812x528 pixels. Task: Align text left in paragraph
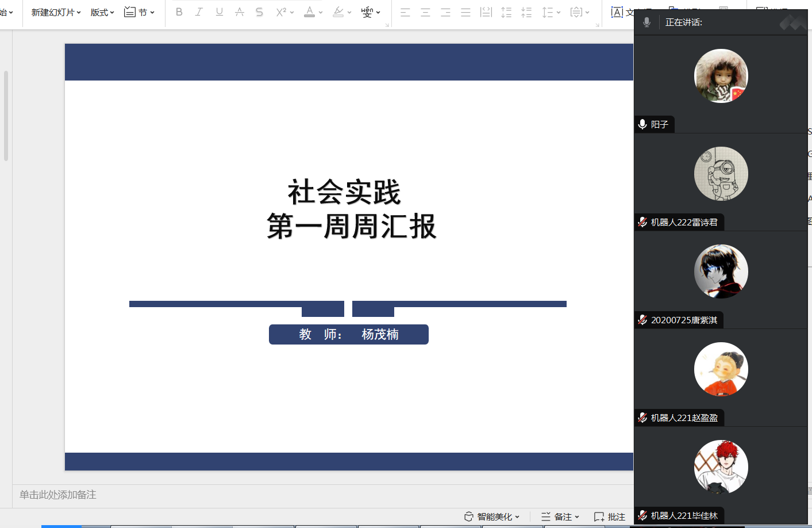[405, 12]
